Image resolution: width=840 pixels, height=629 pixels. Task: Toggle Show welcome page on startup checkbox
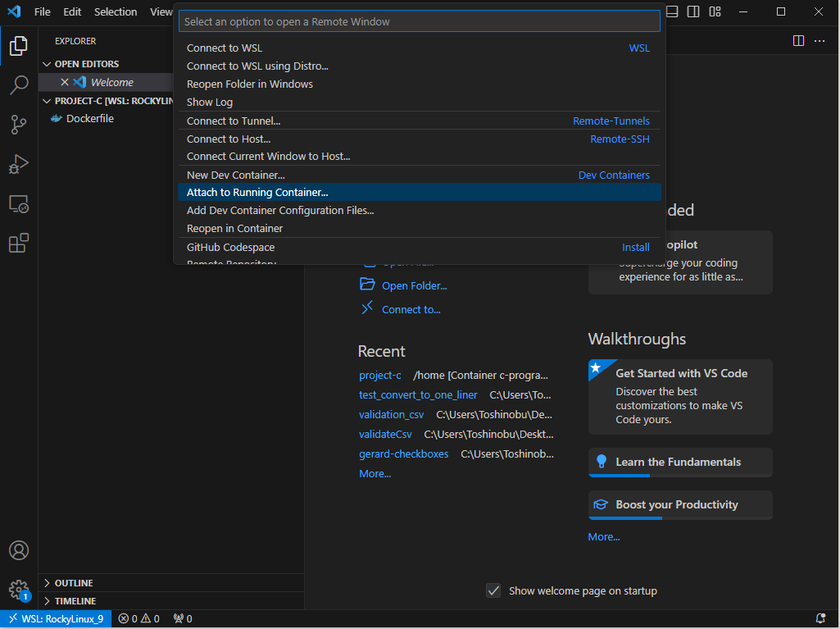(493, 590)
